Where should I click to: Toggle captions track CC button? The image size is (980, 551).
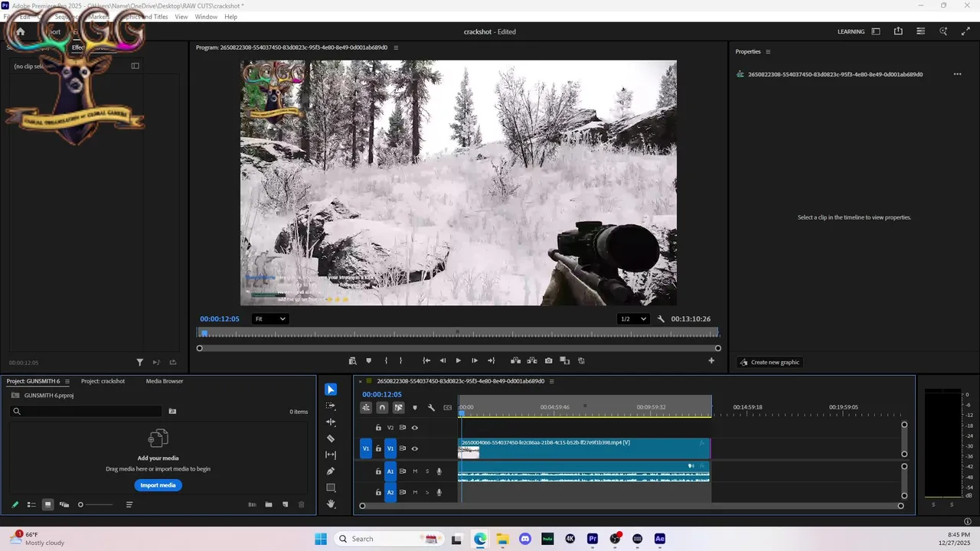coord(447,408)
